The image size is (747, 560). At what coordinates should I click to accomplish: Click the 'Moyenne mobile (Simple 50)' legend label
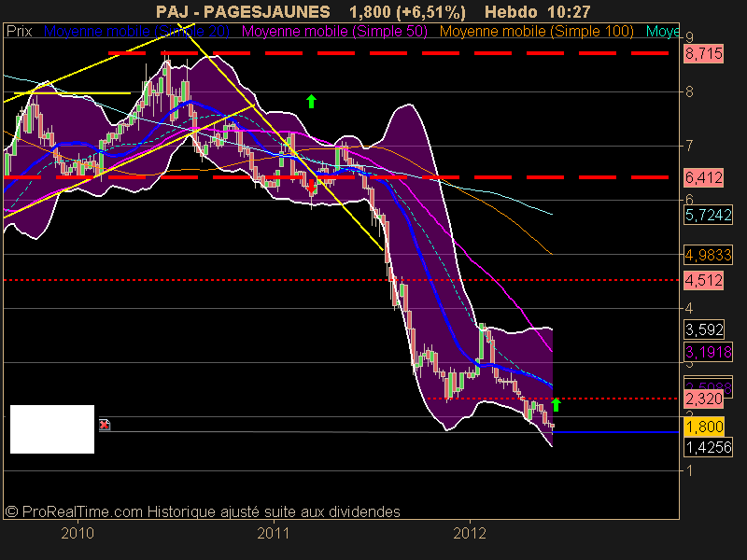pyautogui.click(x=334, y=32)
